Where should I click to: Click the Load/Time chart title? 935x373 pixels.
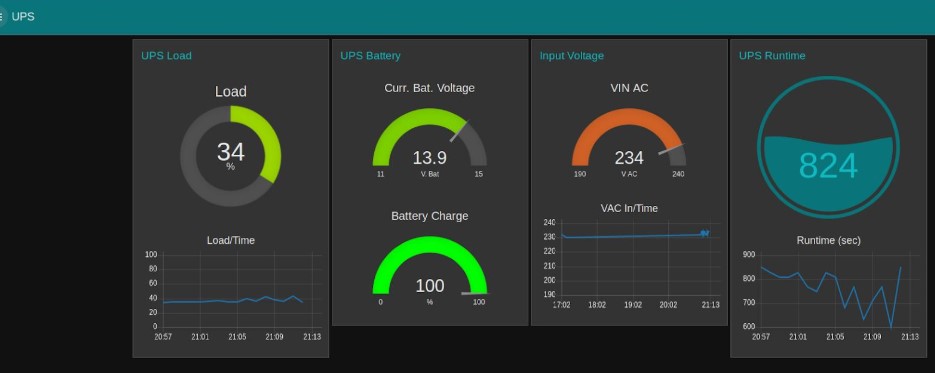pos(231,241)
